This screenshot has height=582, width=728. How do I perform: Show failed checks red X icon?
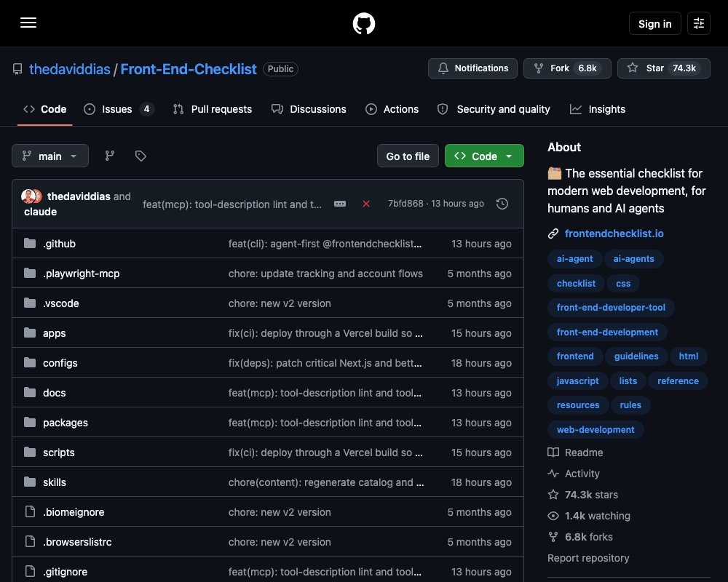[366, 204]
